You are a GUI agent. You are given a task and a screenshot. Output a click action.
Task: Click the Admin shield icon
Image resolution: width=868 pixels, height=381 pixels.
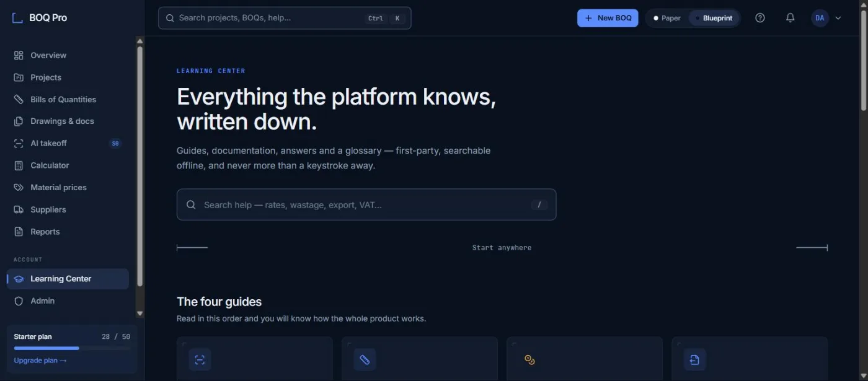[19, 300]
